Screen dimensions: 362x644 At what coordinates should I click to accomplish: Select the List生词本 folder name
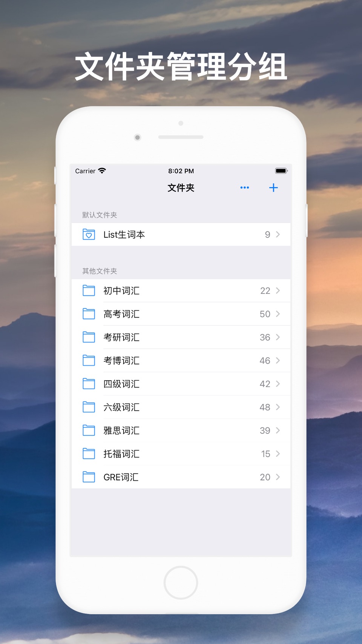(124, 235)
